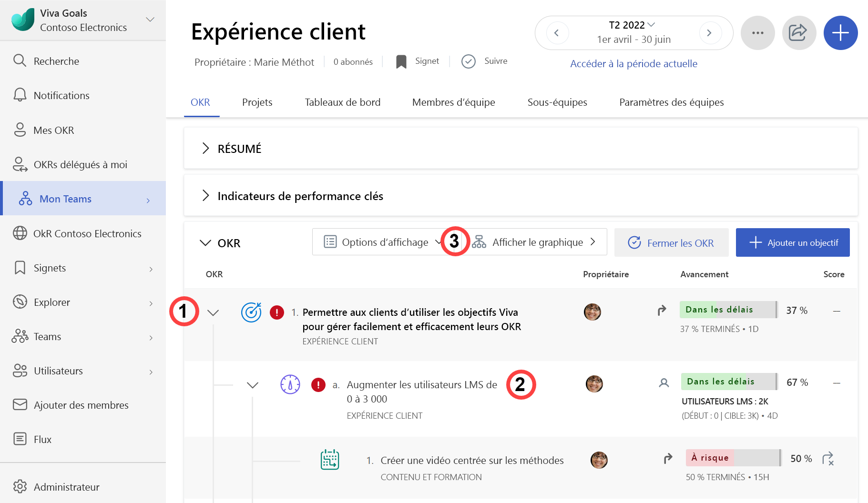This screenshot has width=868, height=503.
Task: Expand Contoso Electronics organization dropdown
Action: (150, 20)
